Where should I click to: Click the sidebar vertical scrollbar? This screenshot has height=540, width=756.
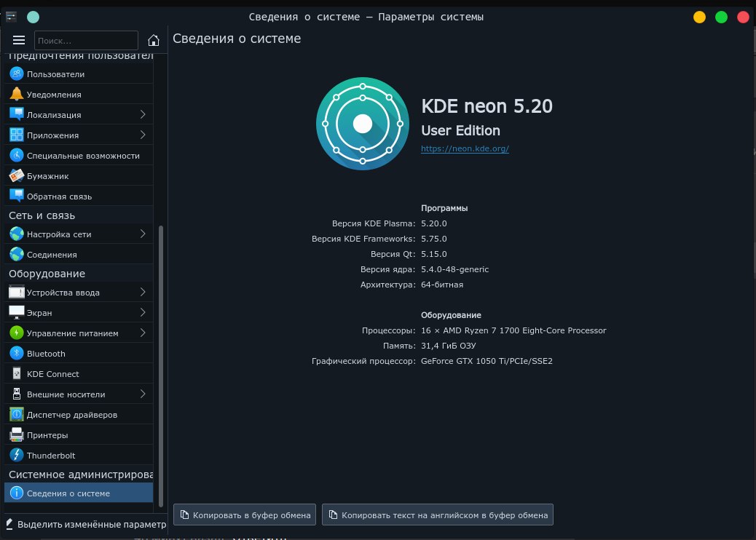click(x=161, y=366)
